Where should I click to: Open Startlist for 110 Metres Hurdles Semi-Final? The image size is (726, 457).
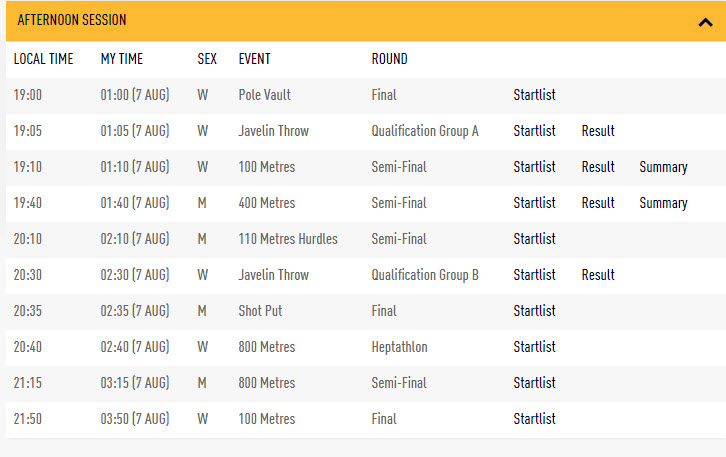coord(534,239)
